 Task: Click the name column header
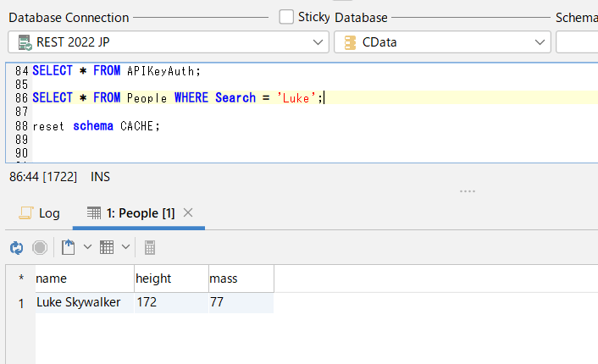pyautogui.click(x=85, y=279)
